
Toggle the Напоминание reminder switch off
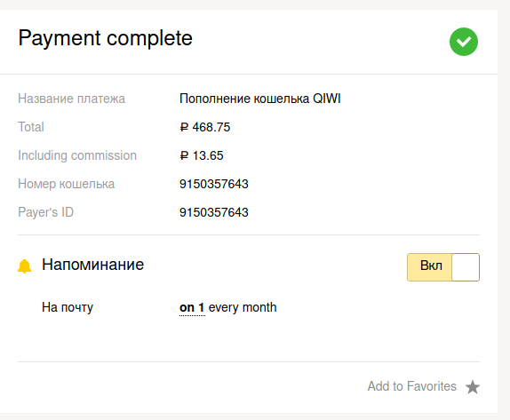click(443, 267)
